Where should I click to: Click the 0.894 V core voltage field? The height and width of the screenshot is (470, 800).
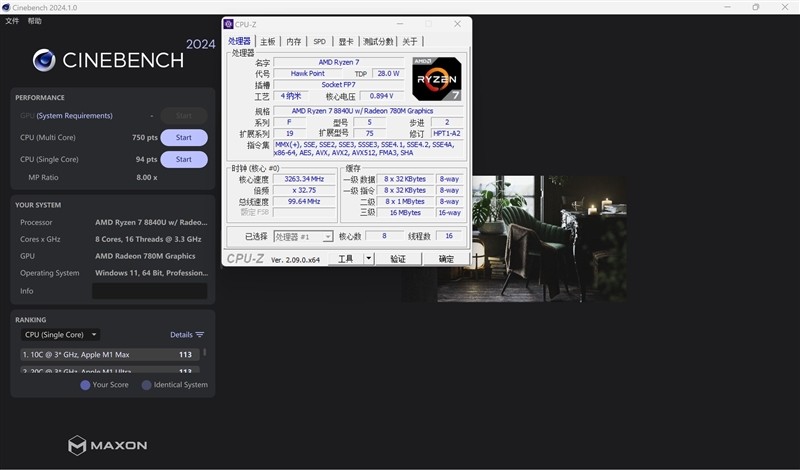point(382,96)
